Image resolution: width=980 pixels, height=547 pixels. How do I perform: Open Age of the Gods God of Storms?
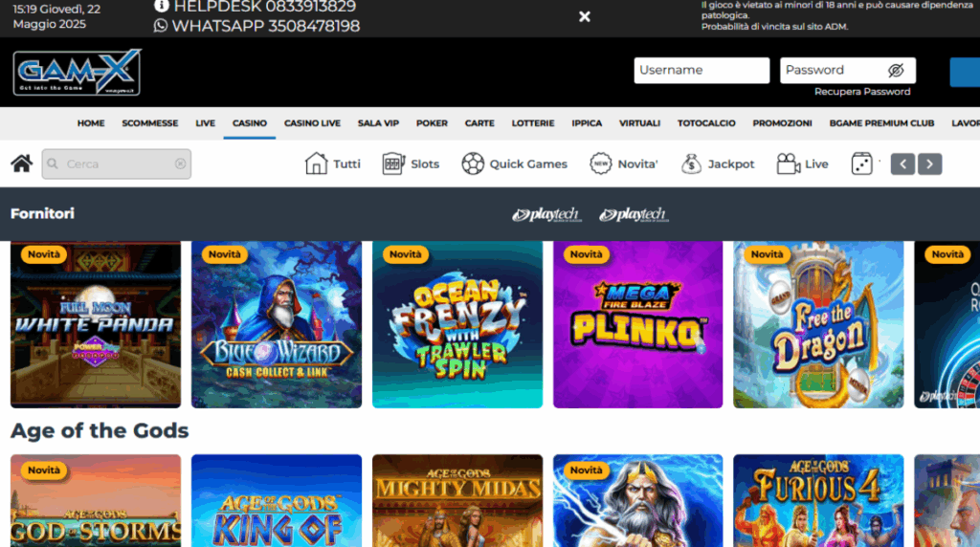[x=96, y=501]
